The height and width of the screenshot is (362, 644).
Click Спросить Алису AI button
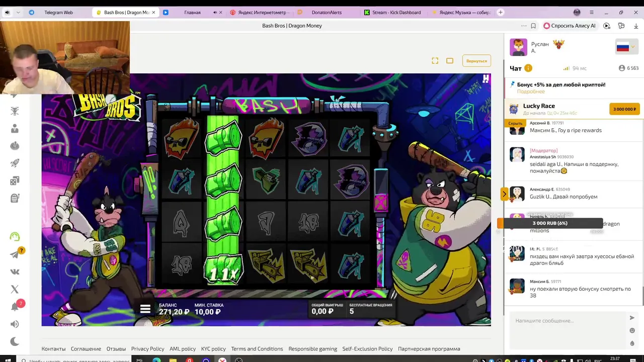pyautogui.click(x=570, y=26)
